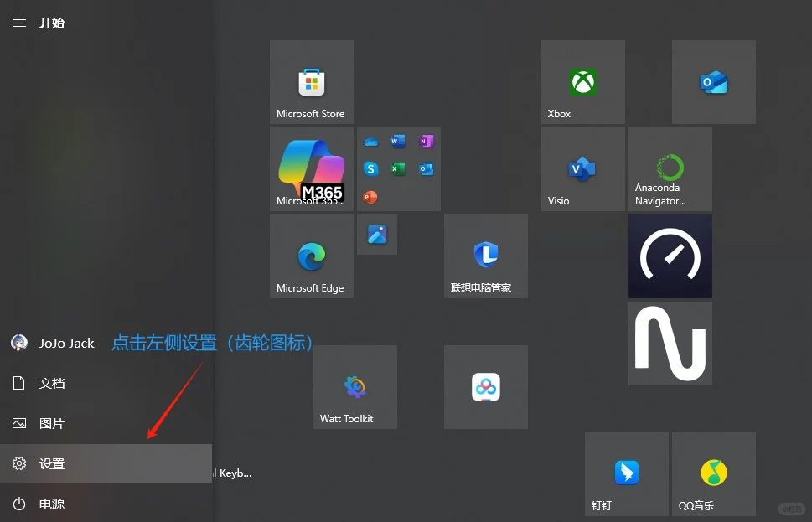Open OneNote from the Office group
The height and width of the screenshot is (522, 812).
426,141
